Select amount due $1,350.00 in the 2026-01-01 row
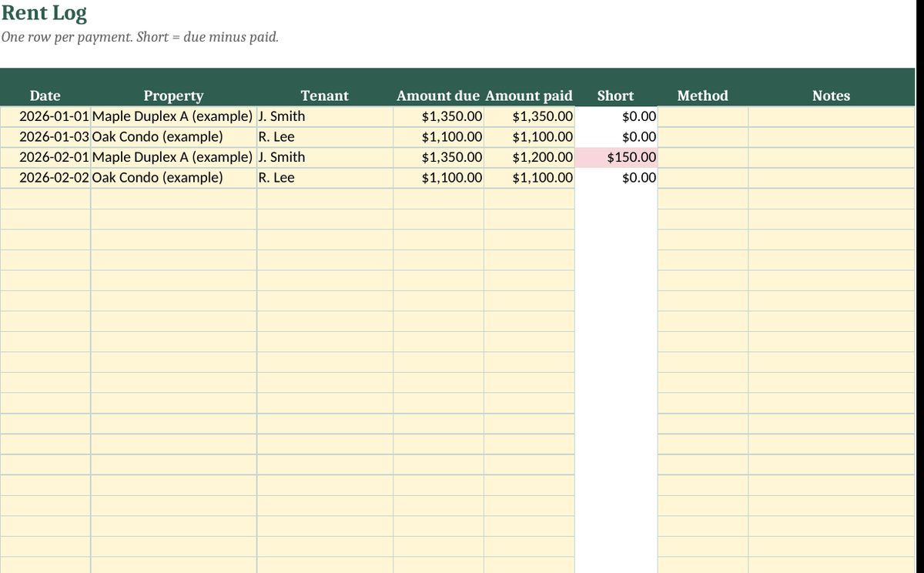The image size is (924, 573). (x=438, y=116)
